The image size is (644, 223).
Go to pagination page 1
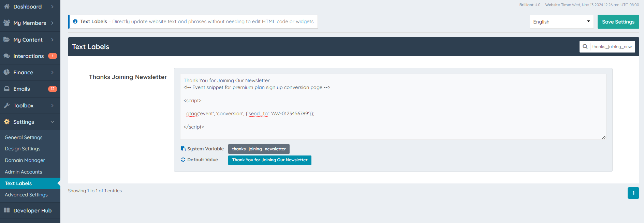click(633, 193)
